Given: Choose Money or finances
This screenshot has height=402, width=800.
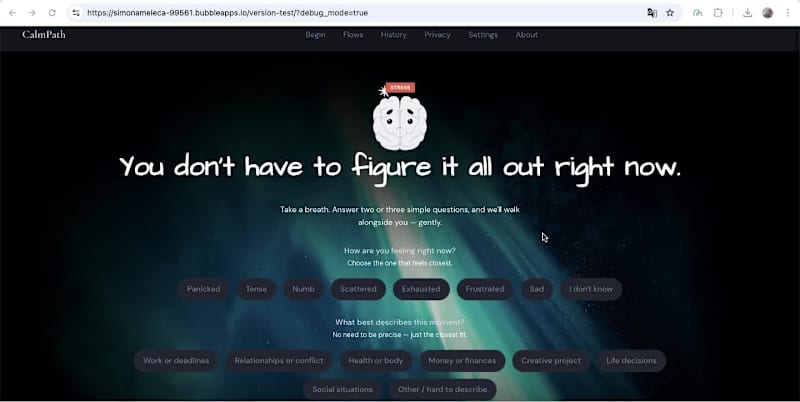Looking at the screenshot, I should coord(462,361).
